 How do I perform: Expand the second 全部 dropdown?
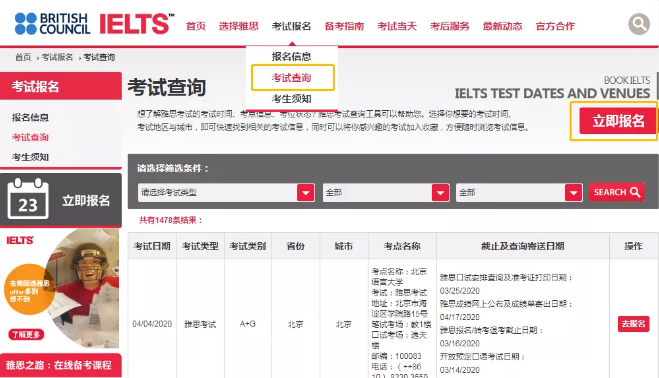440,193
